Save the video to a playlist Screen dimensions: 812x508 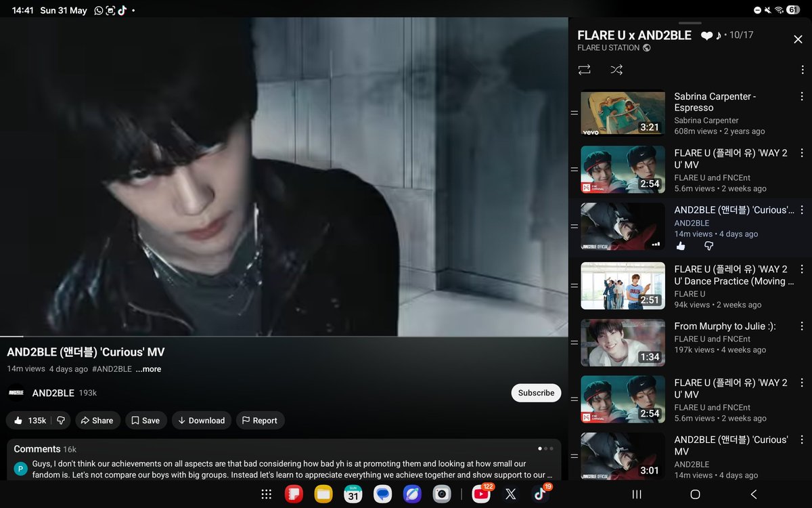pyautogui.click(x=145, y=421)
